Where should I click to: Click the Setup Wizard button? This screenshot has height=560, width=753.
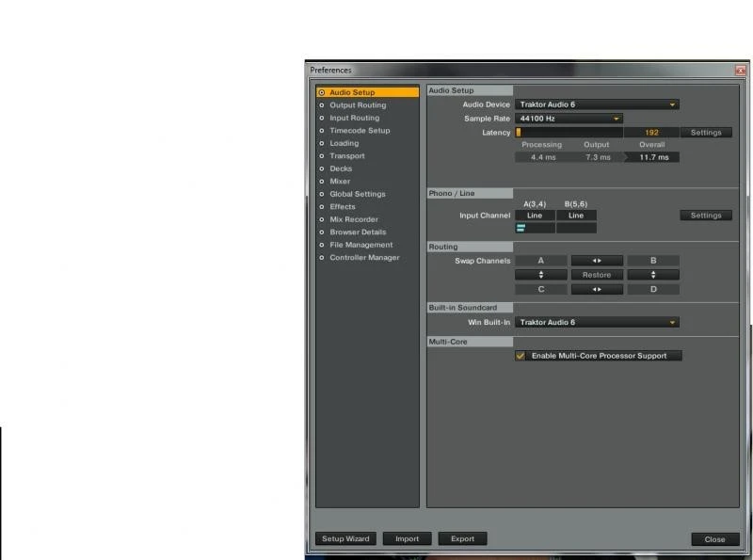tap(345, 539)
